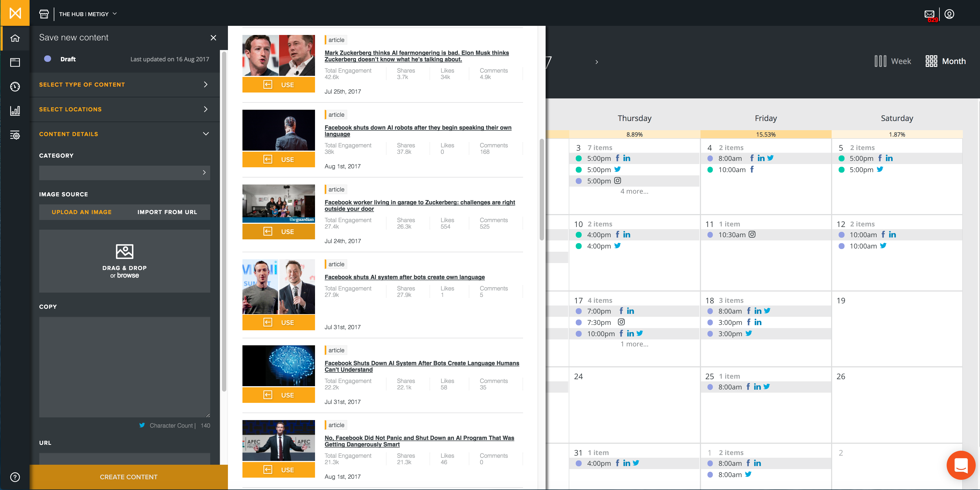
Task: Open Zuckerberg APEC article thumbnail
Action: (278, 441)
